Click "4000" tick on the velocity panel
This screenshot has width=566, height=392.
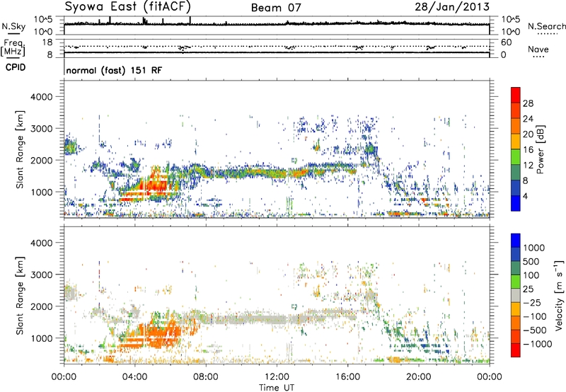point(41,243)
